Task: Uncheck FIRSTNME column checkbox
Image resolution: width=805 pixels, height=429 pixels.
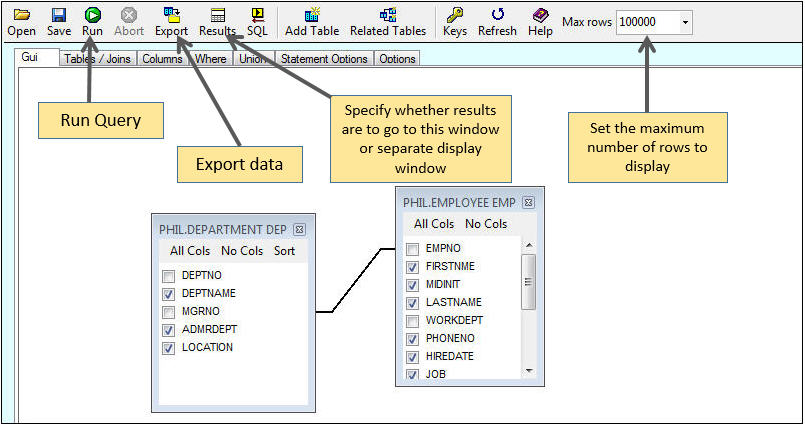Action: (x=412, y=267)
